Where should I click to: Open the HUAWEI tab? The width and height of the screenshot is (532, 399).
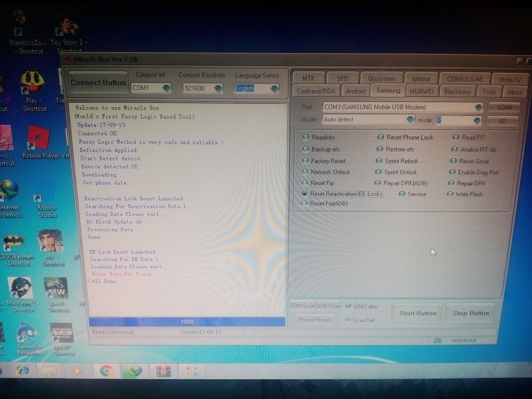pos(422,91)
